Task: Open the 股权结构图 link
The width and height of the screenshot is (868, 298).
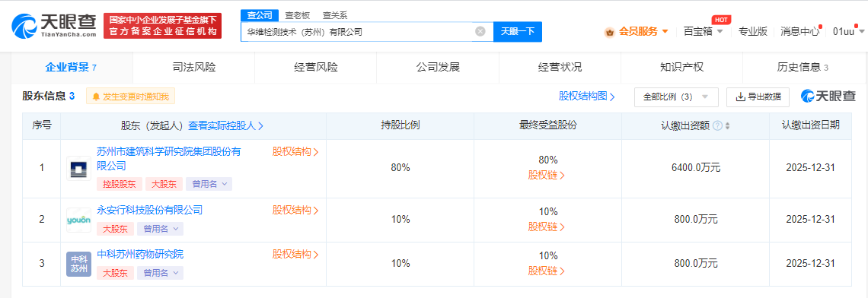Action: tap(587, 97)
